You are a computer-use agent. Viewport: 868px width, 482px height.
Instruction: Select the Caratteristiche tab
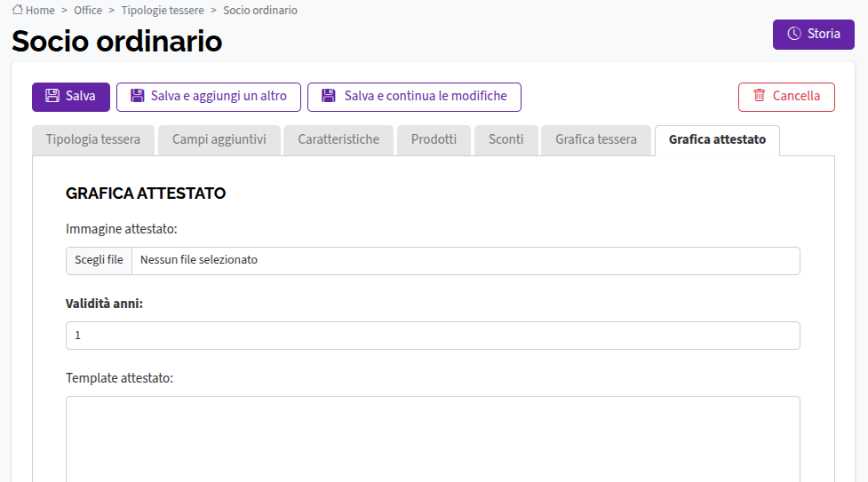click(x=338, y=140)
